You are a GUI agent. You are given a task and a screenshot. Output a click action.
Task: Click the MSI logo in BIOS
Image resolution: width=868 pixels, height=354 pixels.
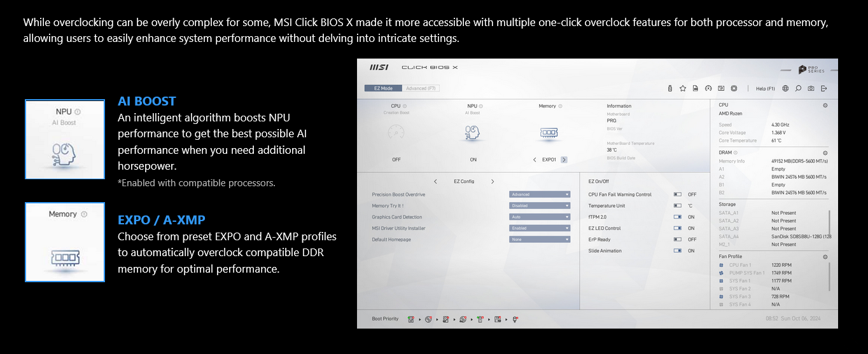point(379,67)
